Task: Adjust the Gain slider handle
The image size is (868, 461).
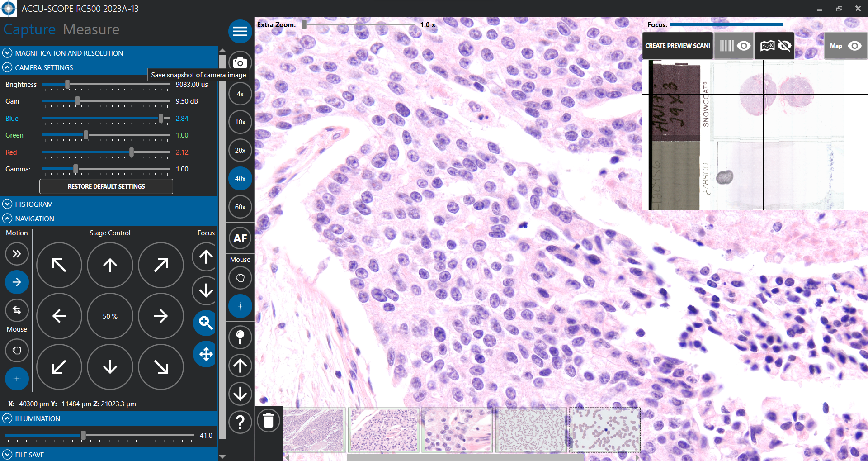Action: [78, 101]
